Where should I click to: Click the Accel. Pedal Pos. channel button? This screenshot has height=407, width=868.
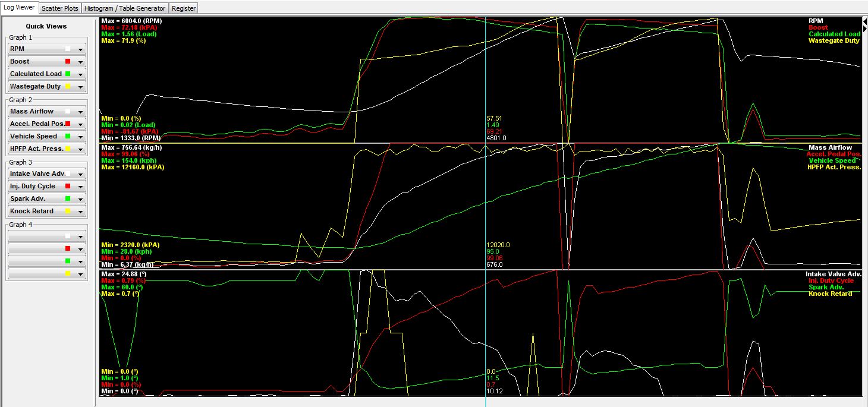point(36,124)
